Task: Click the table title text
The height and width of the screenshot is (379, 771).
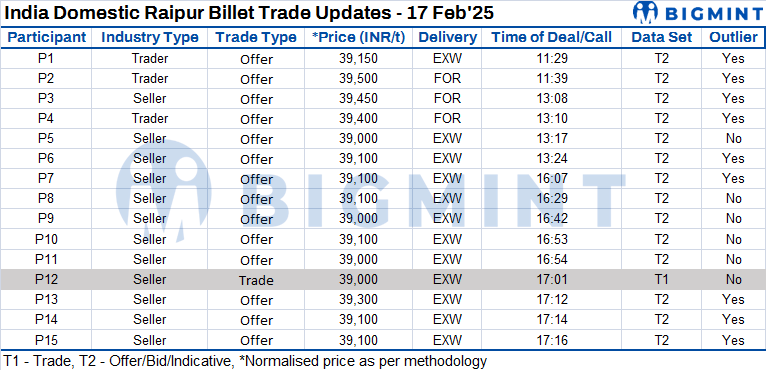Action: click(x=248, y=13)
